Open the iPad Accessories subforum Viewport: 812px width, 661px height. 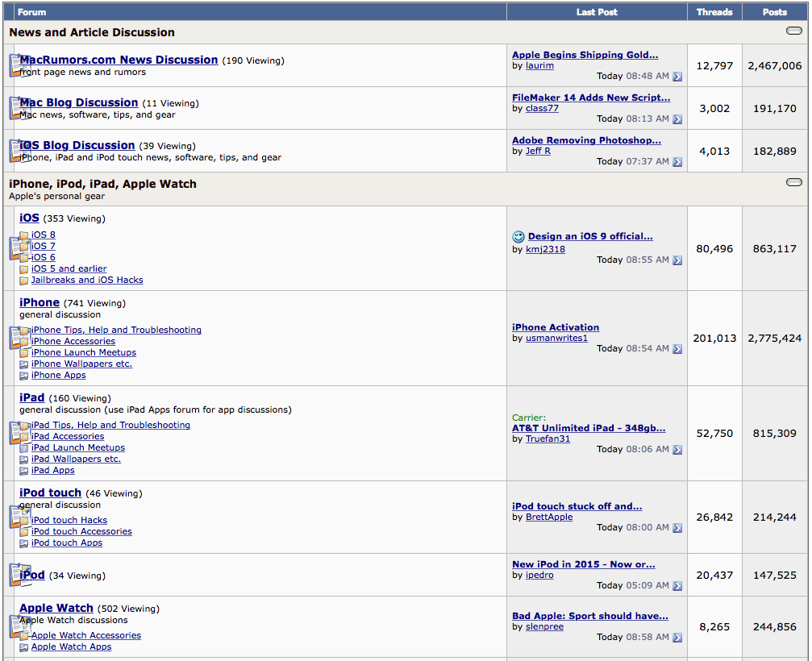point(67,436)
